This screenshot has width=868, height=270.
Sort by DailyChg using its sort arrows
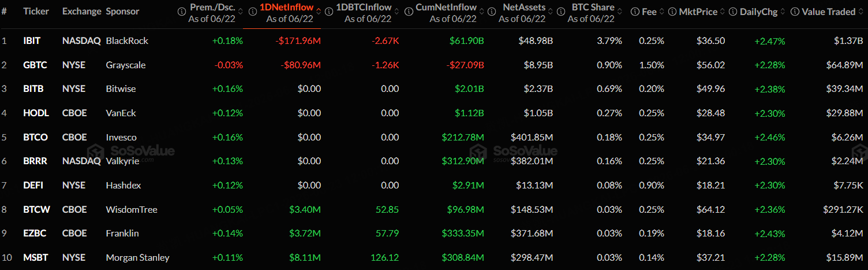coord(783,12)
